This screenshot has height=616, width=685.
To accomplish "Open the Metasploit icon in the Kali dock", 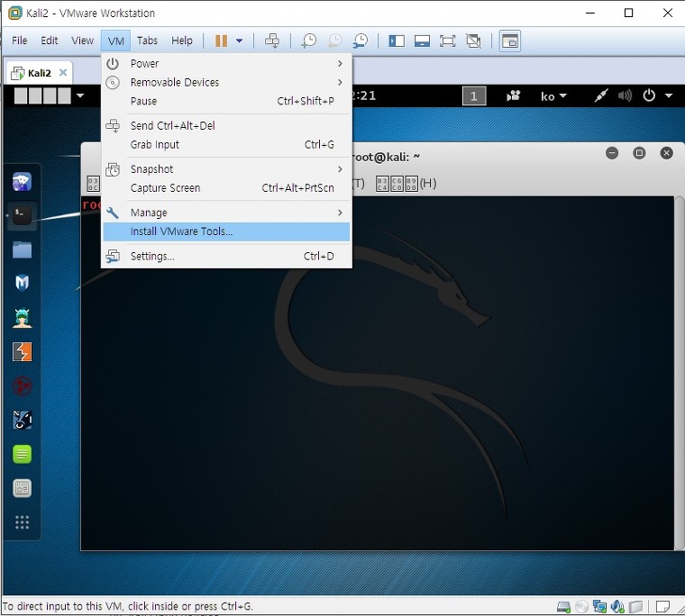I will pyautogui.click(x=22, y=283).
